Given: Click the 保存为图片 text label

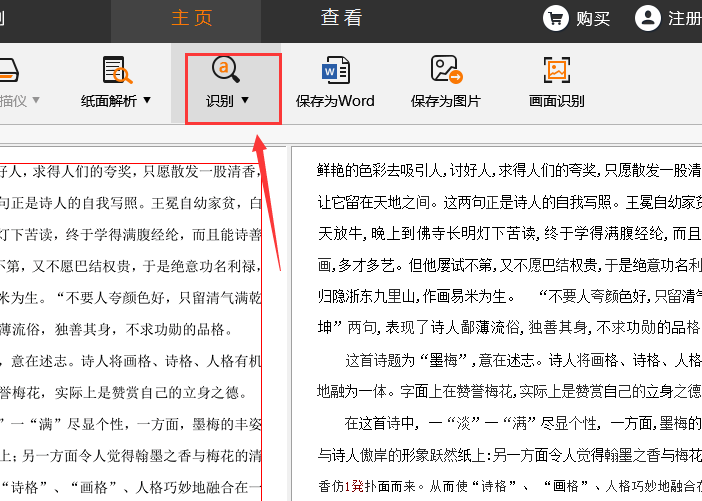Looking at the screenshot, I should 446,101.
